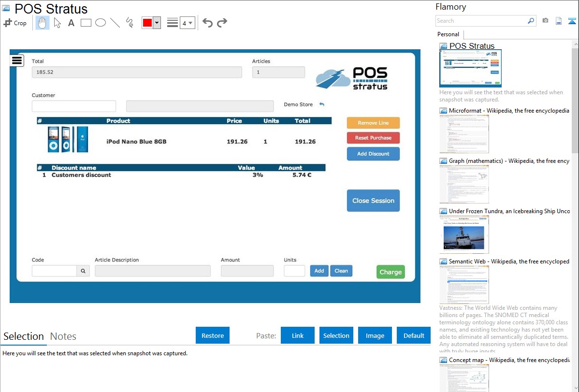Click the hamburger menu in POS screenshot

[x=17, y=60]
